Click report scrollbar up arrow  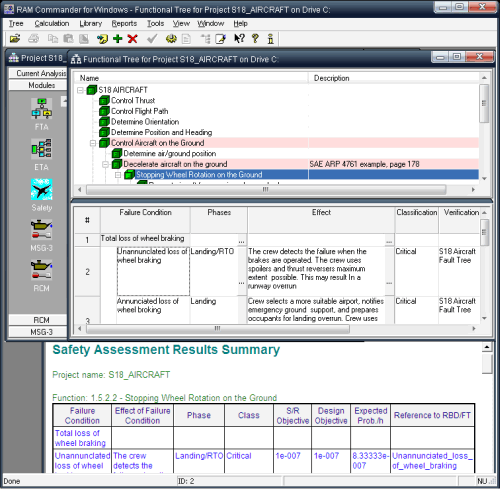pos(487,347)
